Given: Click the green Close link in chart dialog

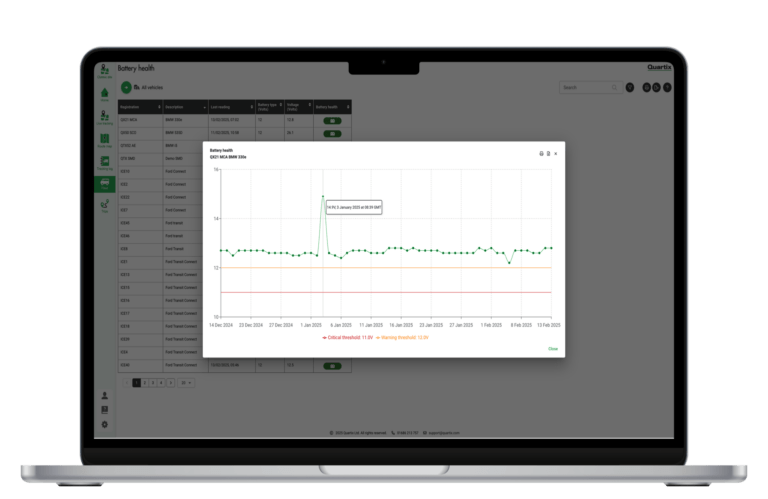Looking at the screenshot, I should click(x=553, y=349).
